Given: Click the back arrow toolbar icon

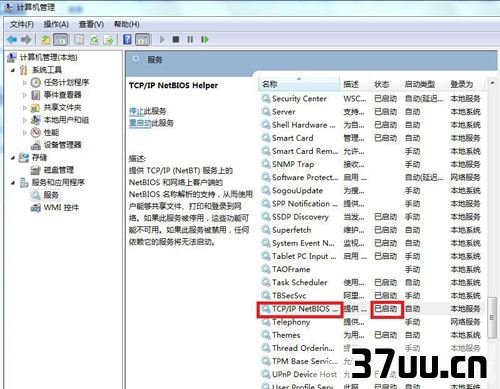Looking at the screenshot, I should click(12, 40).
